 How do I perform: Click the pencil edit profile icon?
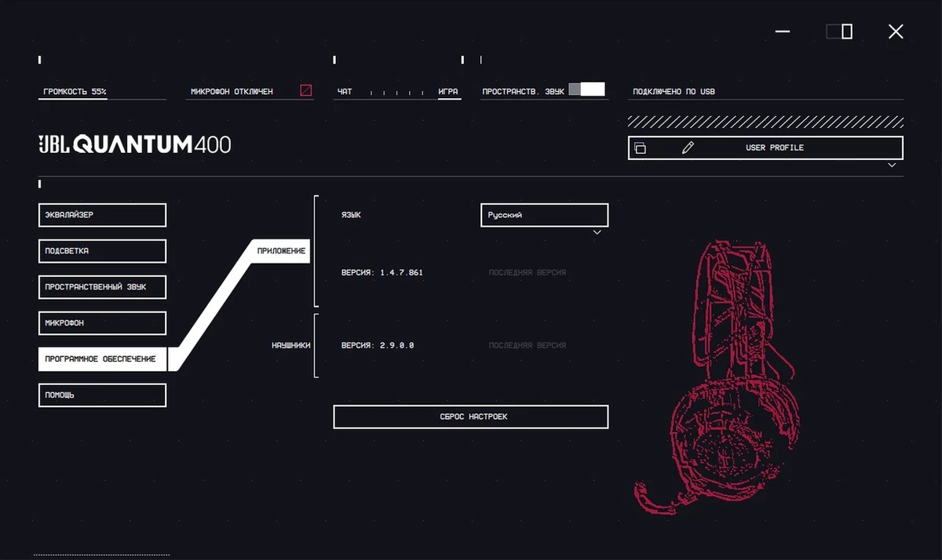tap(688, 148)
